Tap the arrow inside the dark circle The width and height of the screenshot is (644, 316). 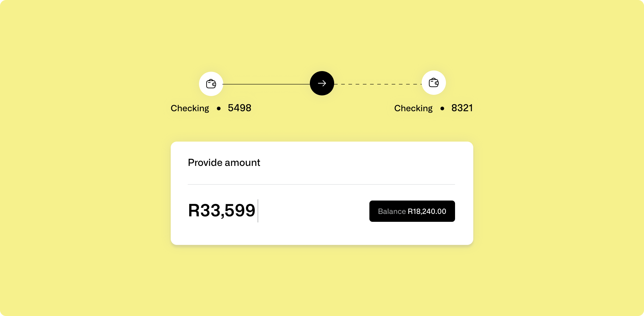322,83
